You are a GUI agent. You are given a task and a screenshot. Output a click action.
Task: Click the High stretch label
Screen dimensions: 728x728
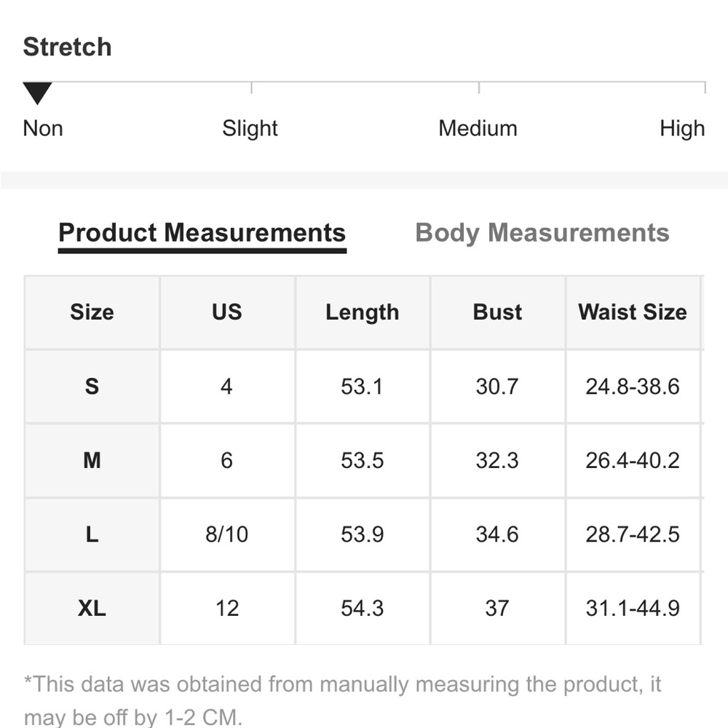[x=682, y=129]
